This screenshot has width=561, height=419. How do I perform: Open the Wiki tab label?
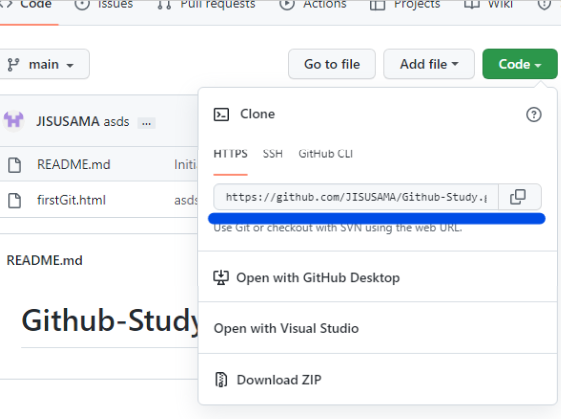tap(500, 4)
